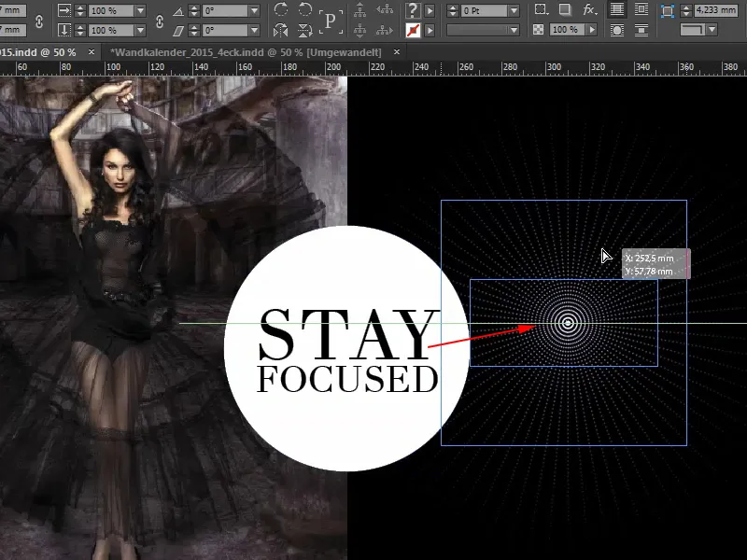Step the scale X percentage spinner
The height and width of the screenshot is (560, 747).
tap(80, 10)
